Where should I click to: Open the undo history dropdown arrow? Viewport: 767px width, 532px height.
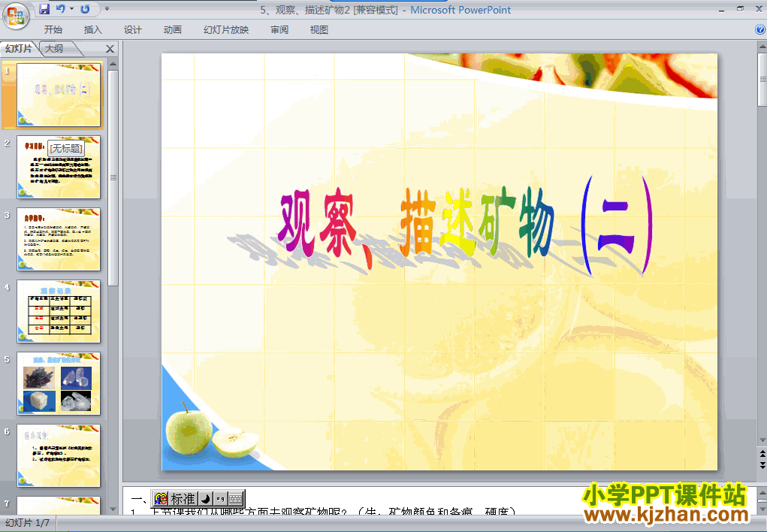click(71, 9)
